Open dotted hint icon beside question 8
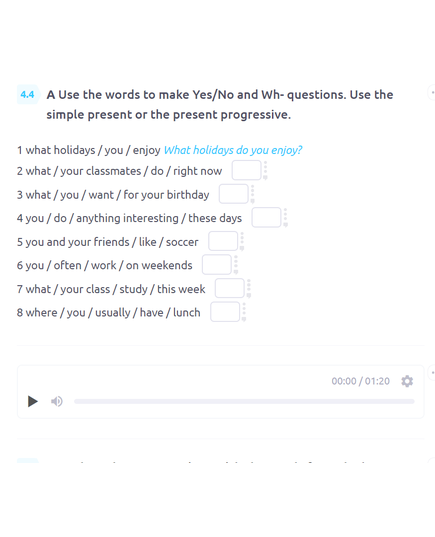Screen dimensions: 435x537 (244, 312)
